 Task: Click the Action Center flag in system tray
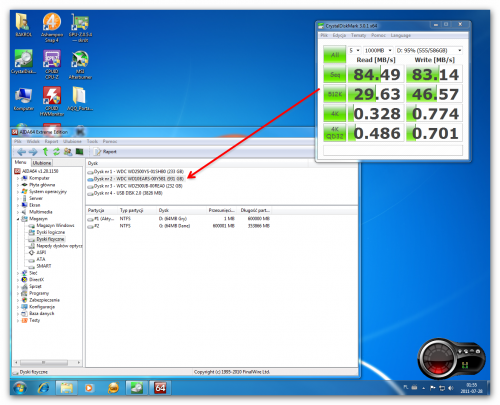coord(433,388)
